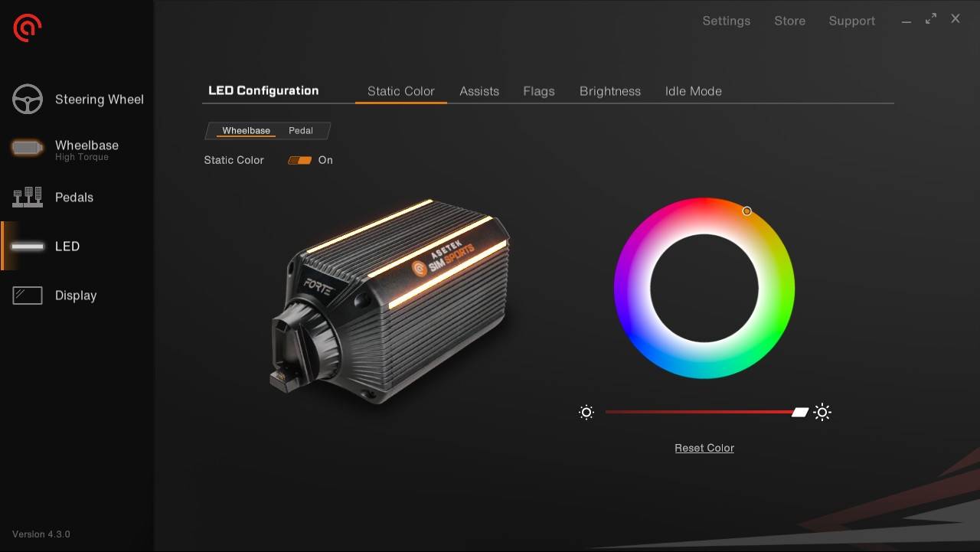The width and height of the screenshot is (980, 552).
Task: Open Settings from the top bar
Action: (727, 21)
